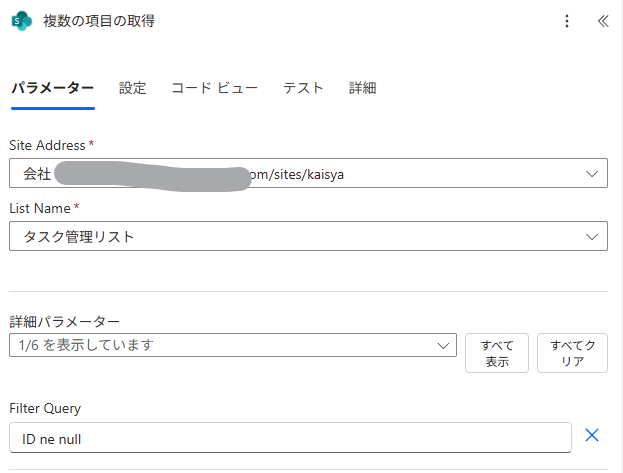Click the SharePoint connector icon
This screenshot has width=623, height=473.
21,21
